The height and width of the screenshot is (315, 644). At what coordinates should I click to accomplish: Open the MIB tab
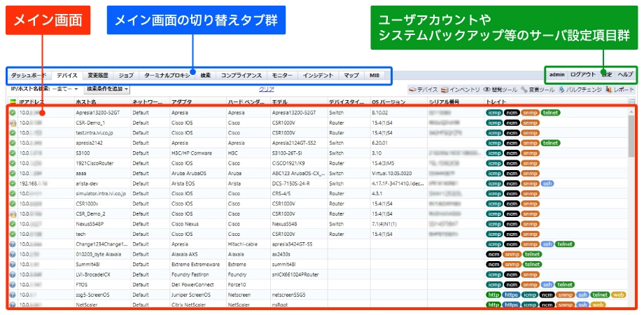[374, 76]
